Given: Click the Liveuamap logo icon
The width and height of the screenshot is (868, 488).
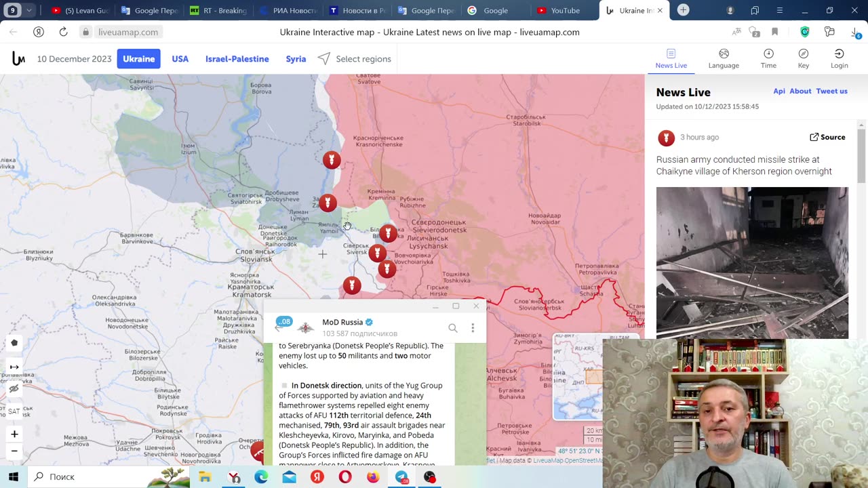Looking at the screenshot, I should click(18, 59).
